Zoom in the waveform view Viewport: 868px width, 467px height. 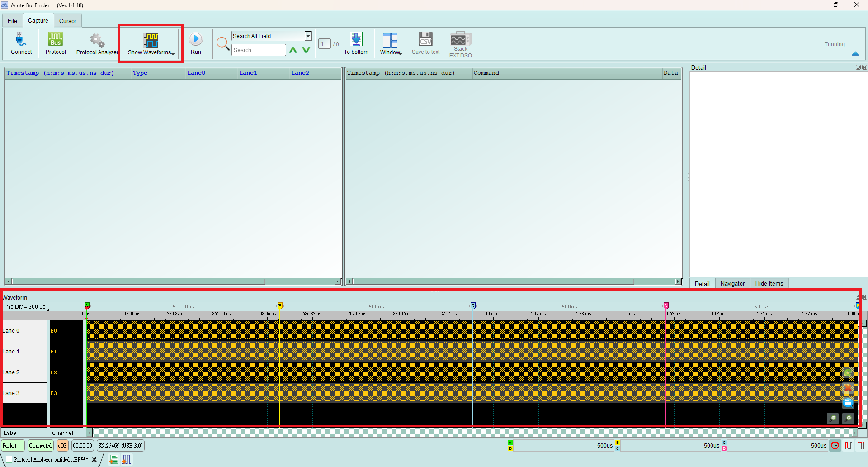848,419
